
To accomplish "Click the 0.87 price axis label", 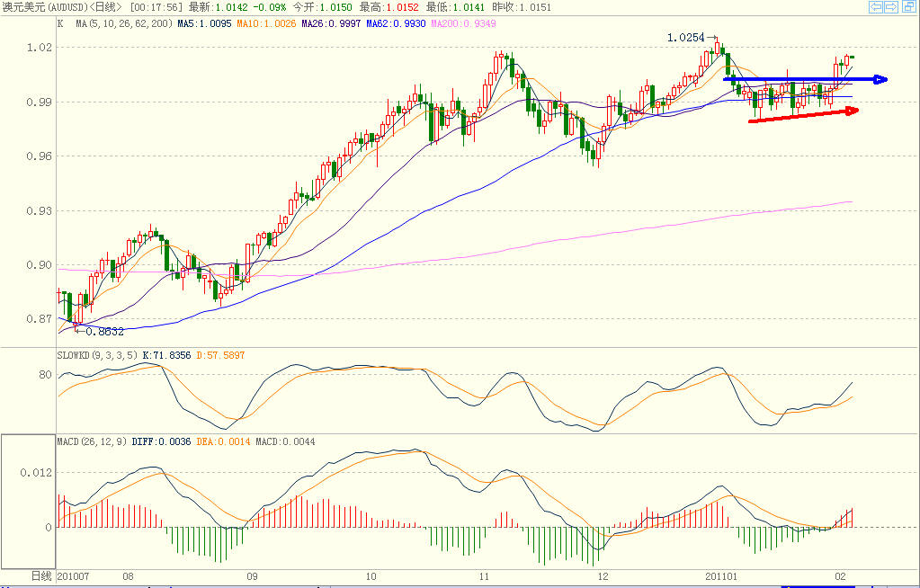I will tap(40, 319).
